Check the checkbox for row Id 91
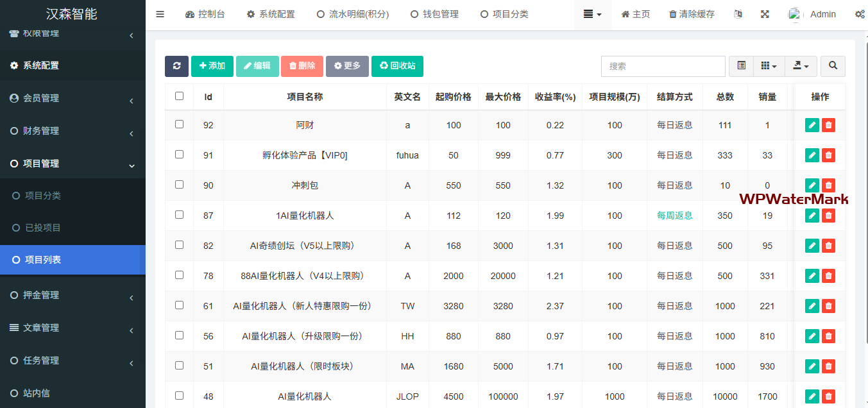The height and width of the screenshot is (408, 868). coord(179,155)
